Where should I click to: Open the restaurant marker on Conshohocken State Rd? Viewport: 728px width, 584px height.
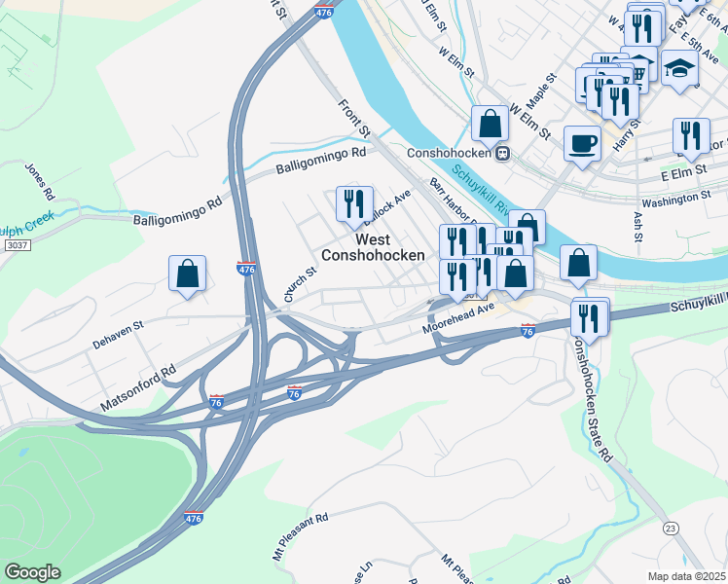click(x=590, y=320)
